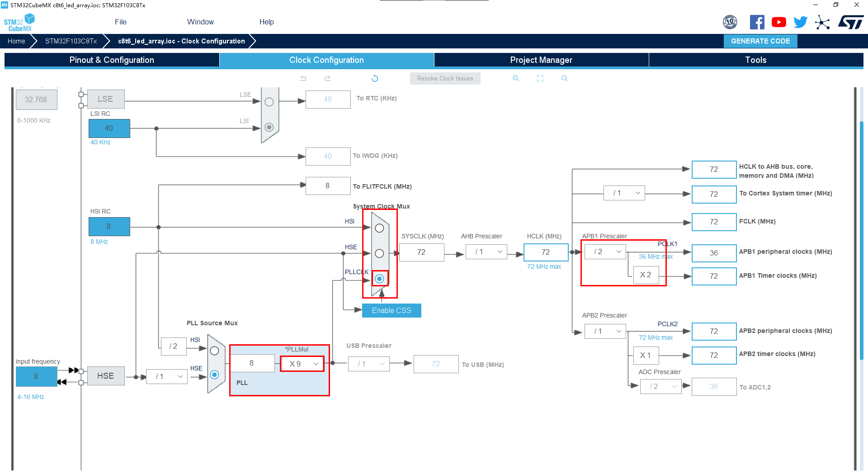Open the File menu
This screenshot has width=868, height=475.
[121, 22]
